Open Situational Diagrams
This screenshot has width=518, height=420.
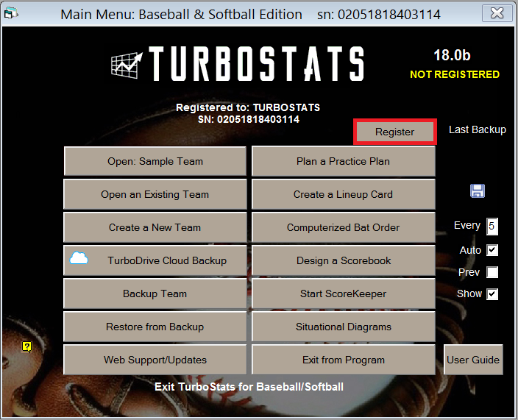click(x=343, y=327)
